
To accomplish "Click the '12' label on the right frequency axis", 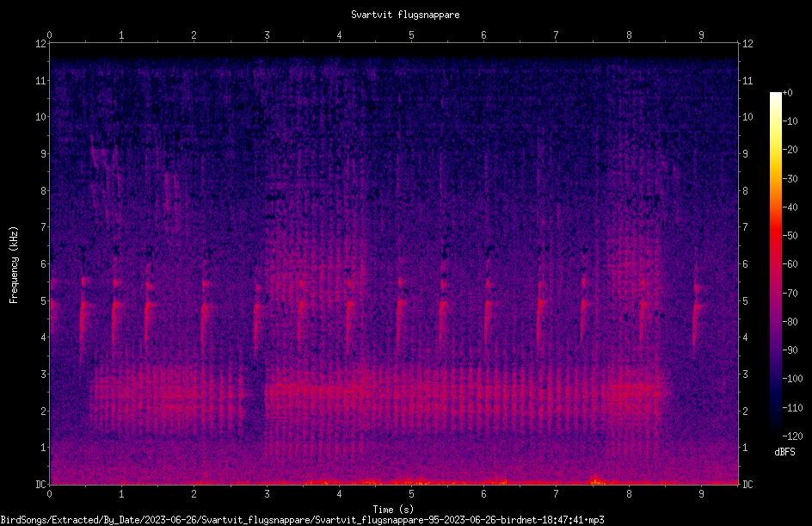I will [x=747, y=44].
